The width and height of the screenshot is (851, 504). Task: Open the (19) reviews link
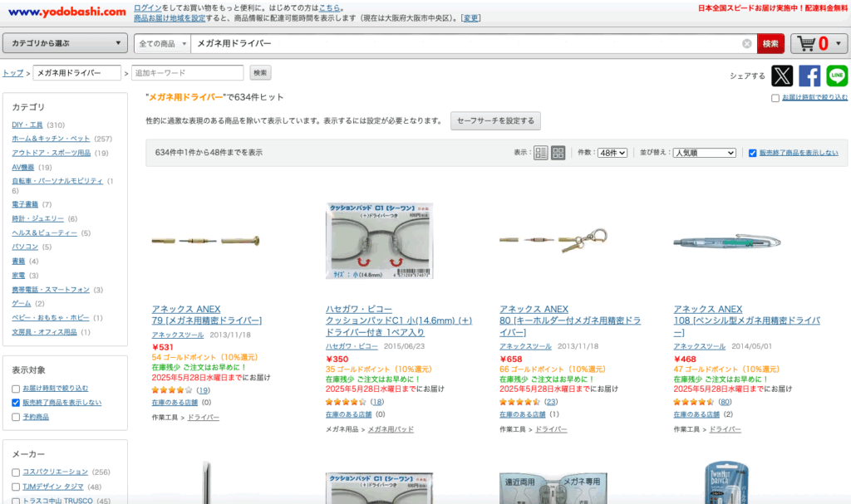click(203, 390)
